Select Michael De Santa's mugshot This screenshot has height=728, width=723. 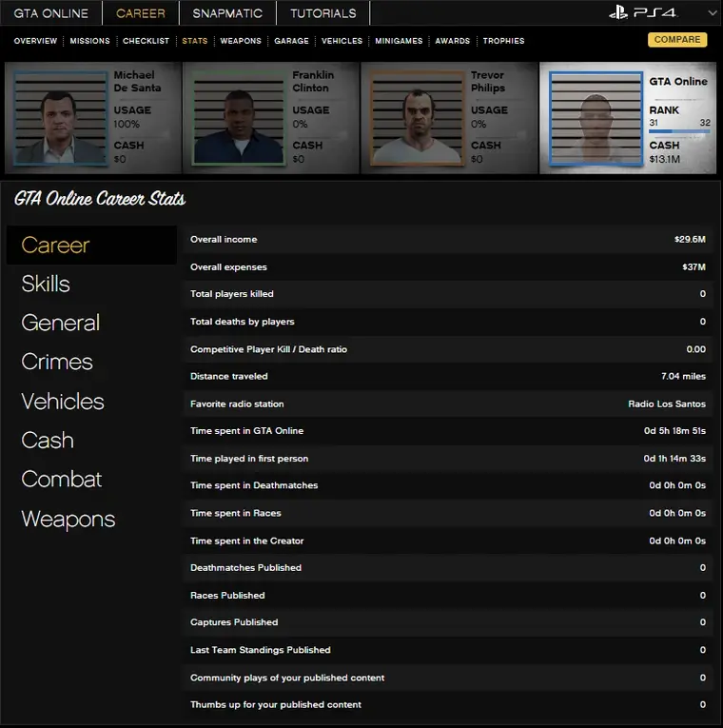59,118
